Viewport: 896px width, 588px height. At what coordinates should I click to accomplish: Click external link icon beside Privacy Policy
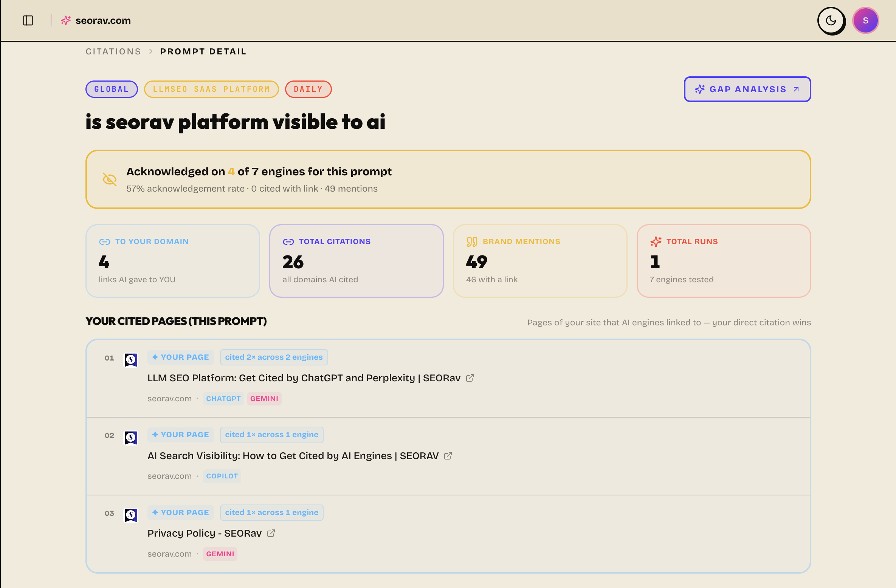coord(271,533)
